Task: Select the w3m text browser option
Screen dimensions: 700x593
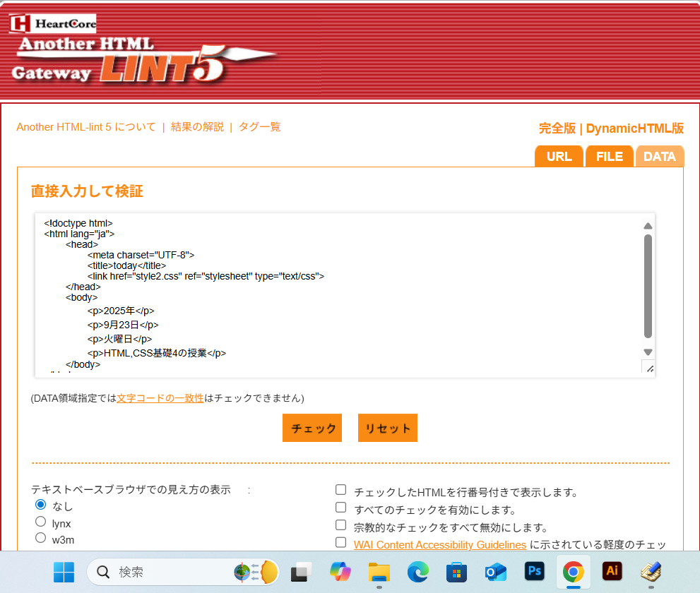Action: 40,539
